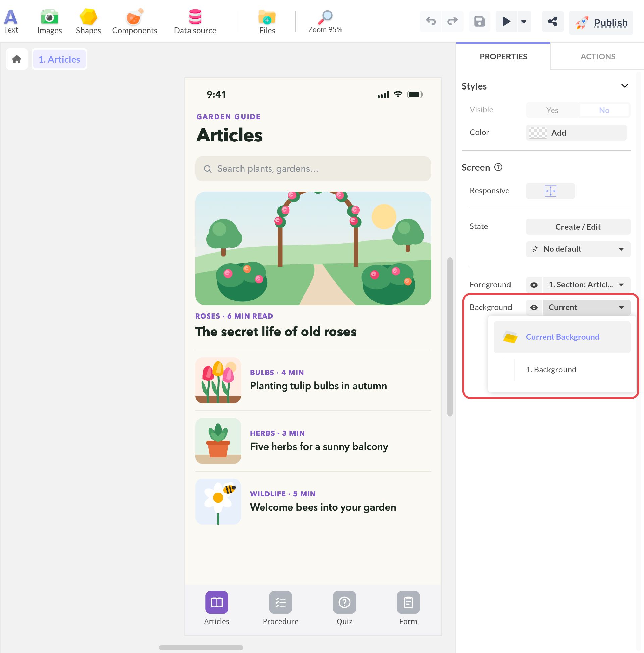This screenshot has height=653, width=644.
Task: Open the Images tool in toolbar
Action: [x=49, y=22]
